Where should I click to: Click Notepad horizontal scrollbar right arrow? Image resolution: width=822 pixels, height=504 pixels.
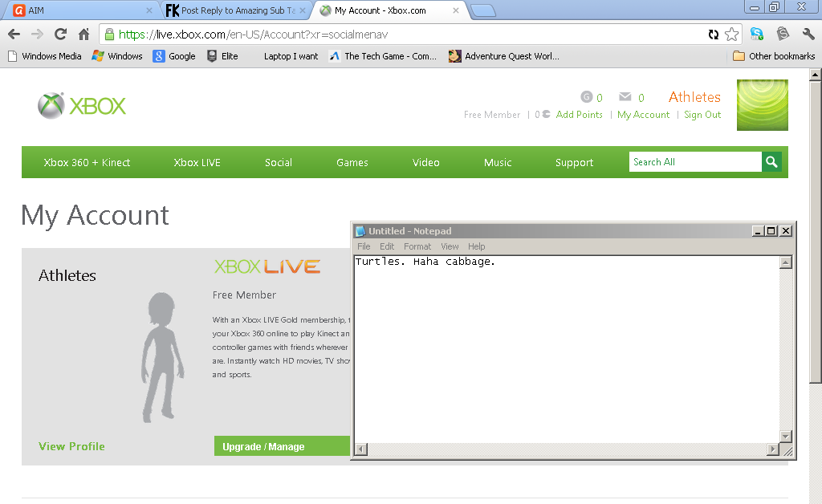[x=773, y=449]
